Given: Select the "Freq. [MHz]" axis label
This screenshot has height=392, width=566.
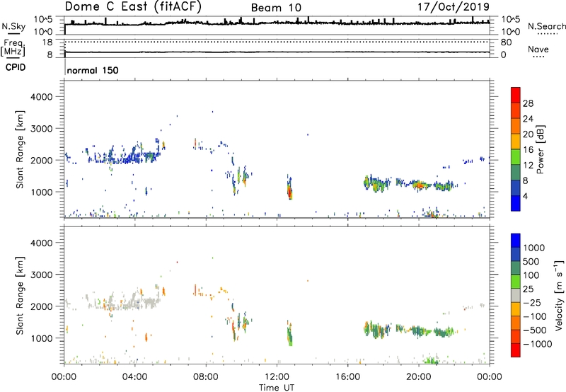Looking at the screenshot, I should click(x=13, y=47).
